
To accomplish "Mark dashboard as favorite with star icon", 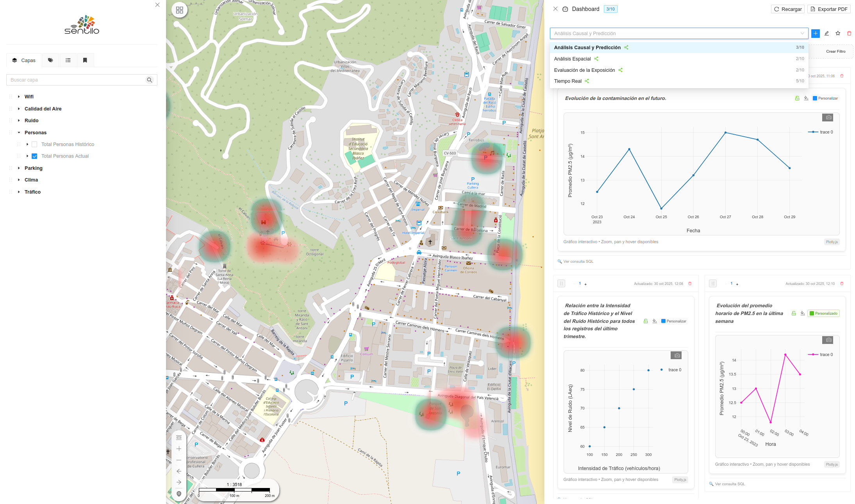I will [x=838, y=34].
